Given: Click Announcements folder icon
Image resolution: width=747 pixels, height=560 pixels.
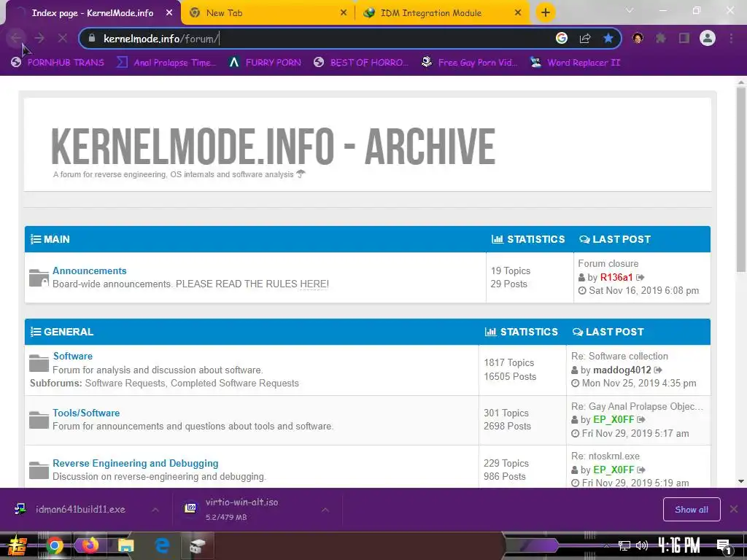Looking at the screenshot, I should 39,278.
